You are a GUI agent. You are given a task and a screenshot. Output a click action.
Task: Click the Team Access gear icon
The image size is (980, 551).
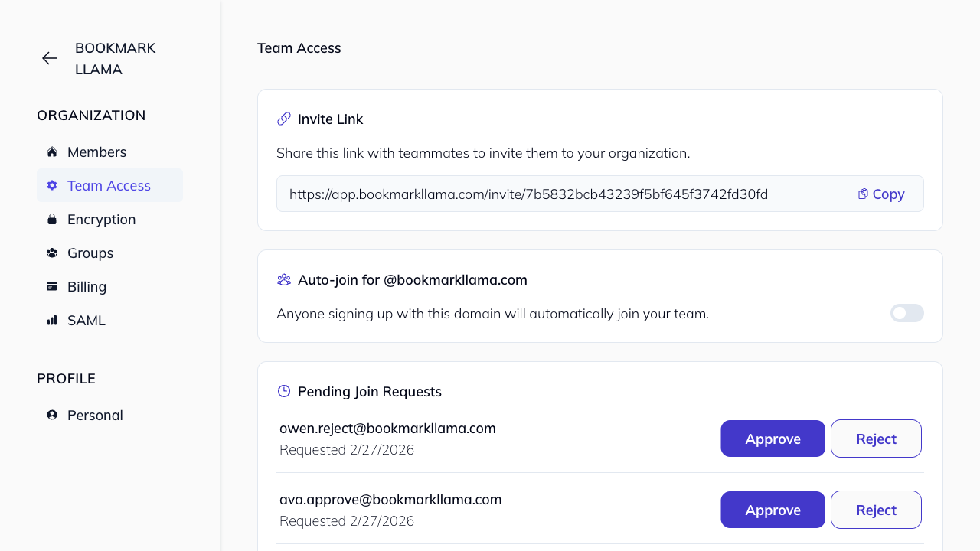(52, 185)
